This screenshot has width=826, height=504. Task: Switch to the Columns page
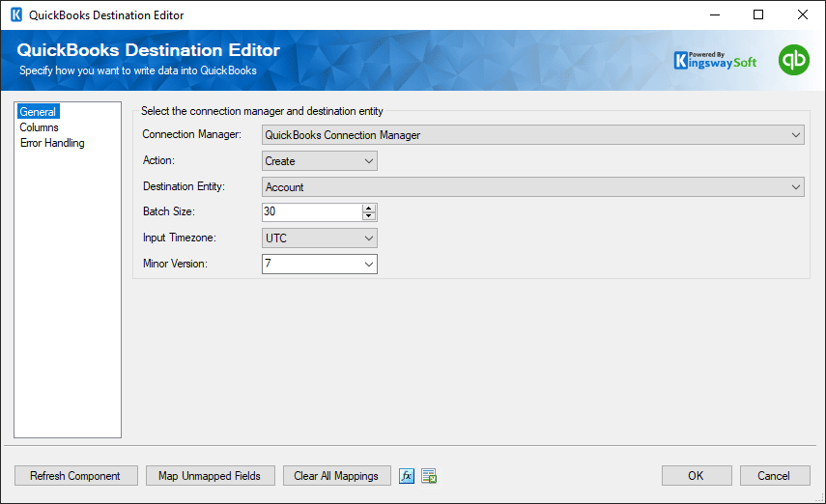[39, 127]
